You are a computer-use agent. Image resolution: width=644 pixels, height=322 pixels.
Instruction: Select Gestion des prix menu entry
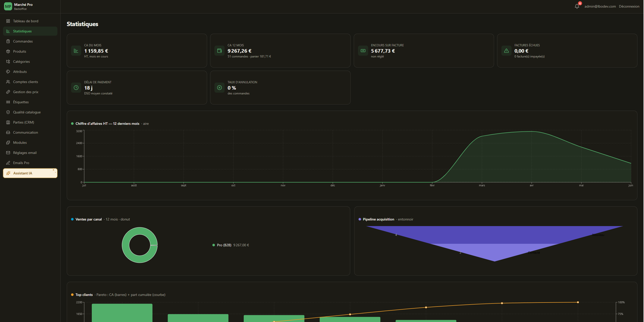tap(30, 92)
